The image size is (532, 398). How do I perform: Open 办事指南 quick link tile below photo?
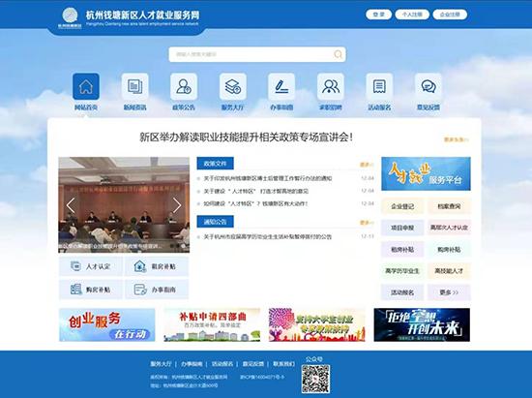(157, 290)
